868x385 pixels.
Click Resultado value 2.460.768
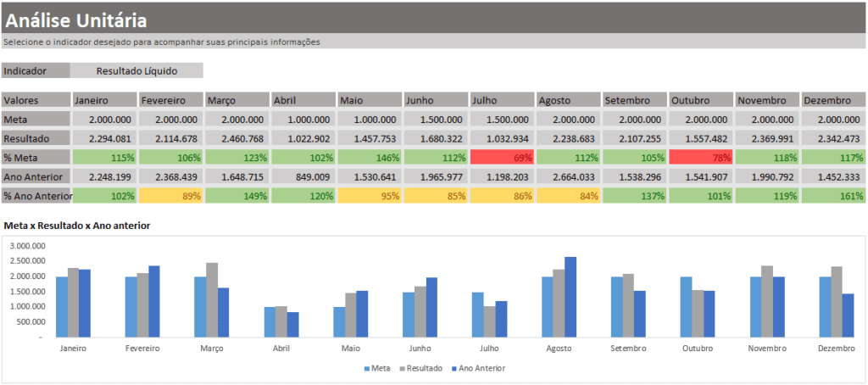237,138
